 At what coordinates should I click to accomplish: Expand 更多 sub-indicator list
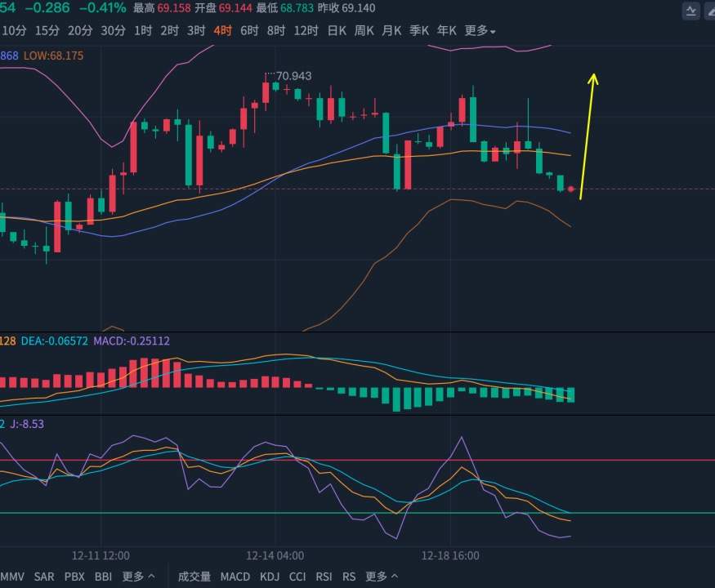[382, 577]
